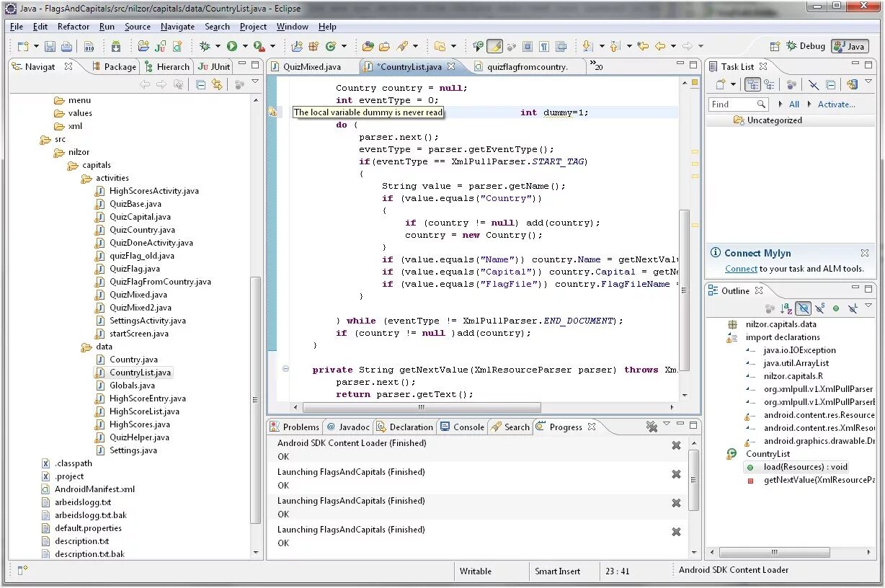Click the Connect link for Mylyn
This screenshot has height=588, width=885.
741,269
